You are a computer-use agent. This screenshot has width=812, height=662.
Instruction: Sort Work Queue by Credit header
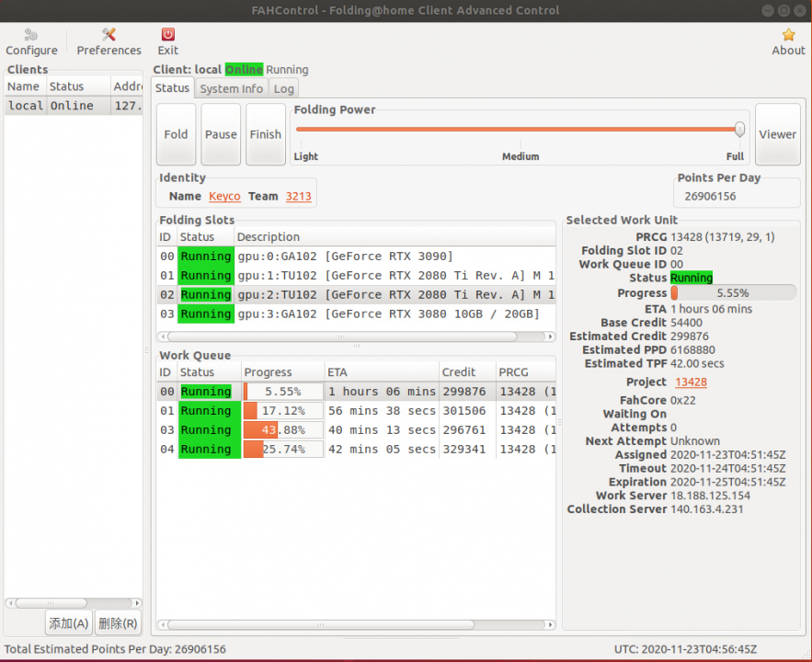(x=468, y=372)
